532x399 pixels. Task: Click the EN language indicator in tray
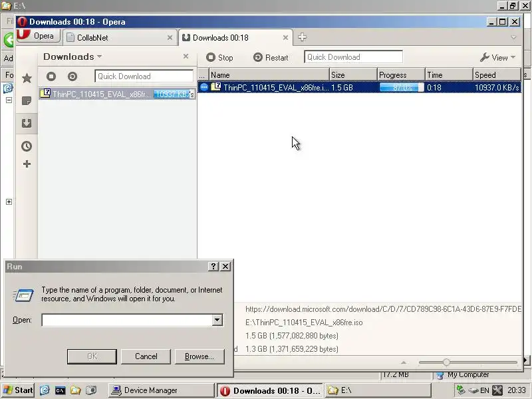(x=485, y=390)
